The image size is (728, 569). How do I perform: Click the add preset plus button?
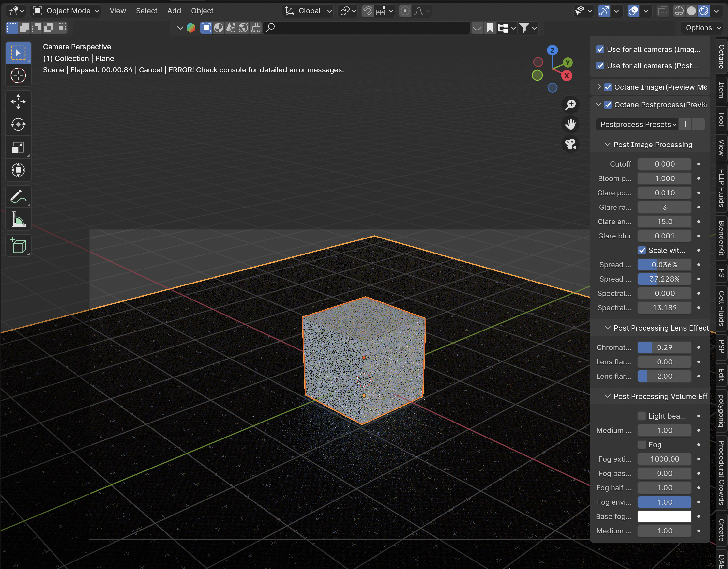click(685, 124)
